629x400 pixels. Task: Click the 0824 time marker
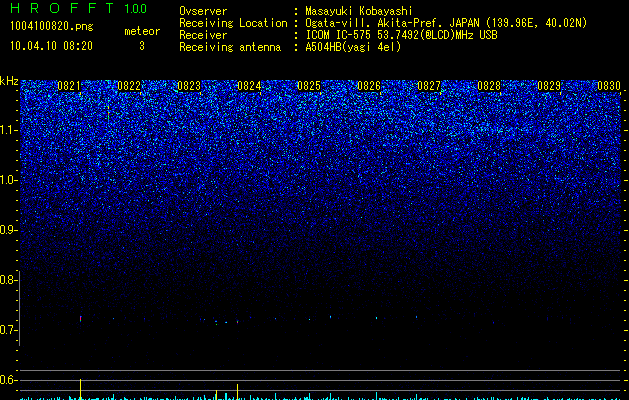249,86
